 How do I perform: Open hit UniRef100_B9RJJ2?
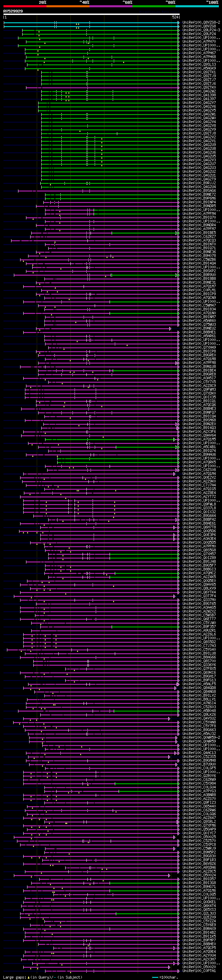click(199, 183)
